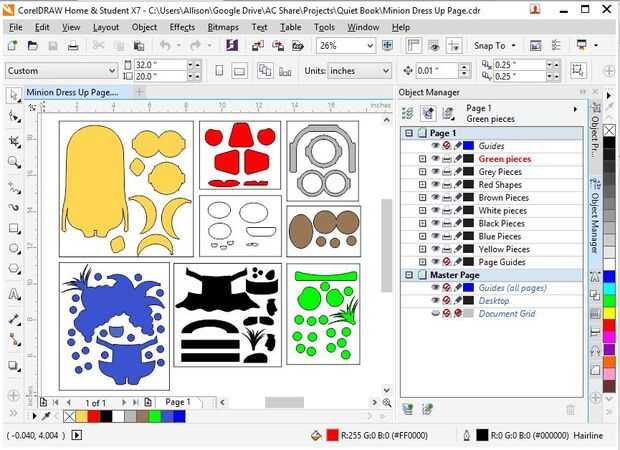
Task: Toggle editable pencil of Black Pieces layer
Action: pos(457,223)
